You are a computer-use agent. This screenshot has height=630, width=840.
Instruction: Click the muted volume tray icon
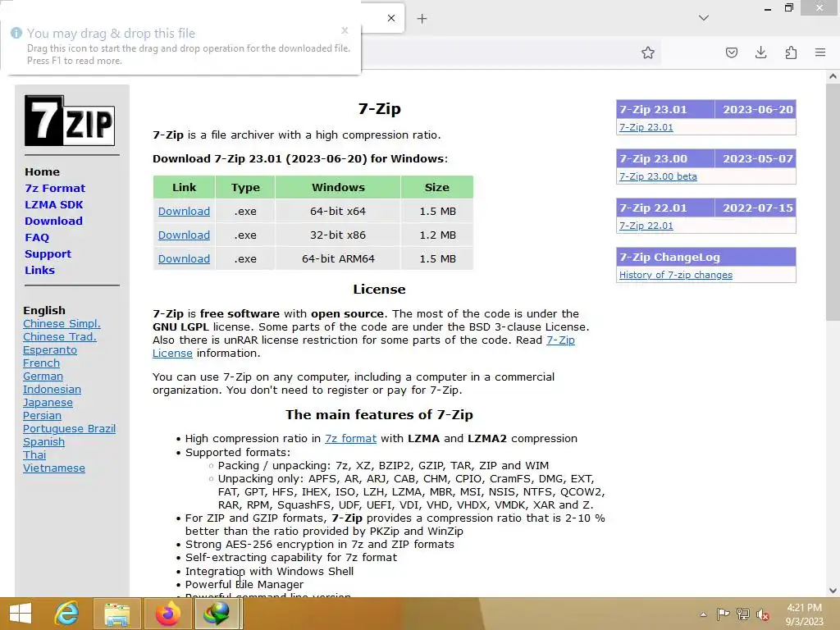[763, 614]
